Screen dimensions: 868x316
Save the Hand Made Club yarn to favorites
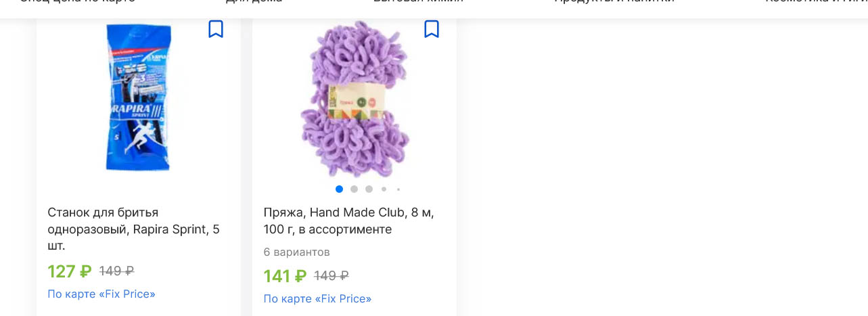[432, 29]
